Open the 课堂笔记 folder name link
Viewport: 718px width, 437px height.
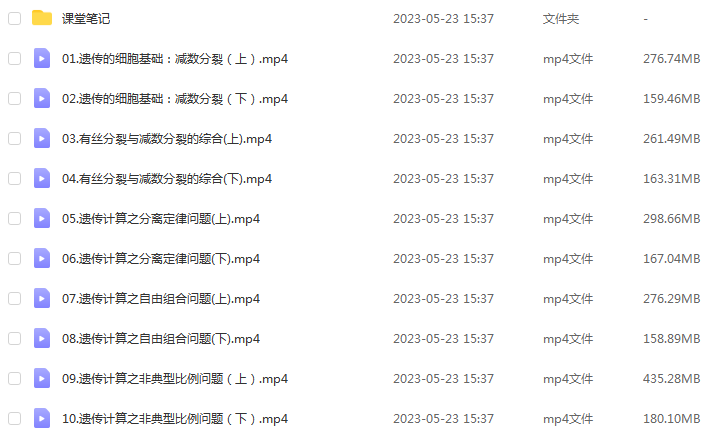click(86, 19)
